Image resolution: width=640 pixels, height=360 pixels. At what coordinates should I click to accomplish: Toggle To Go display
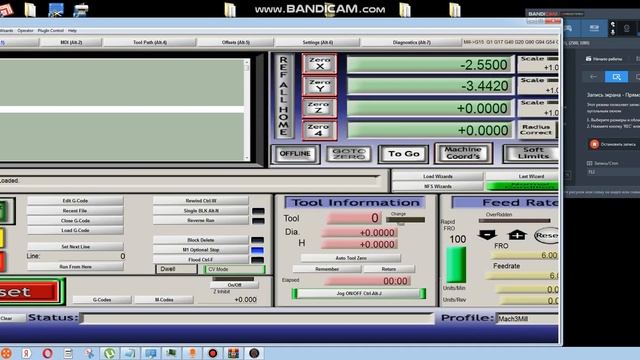(403, 154)
